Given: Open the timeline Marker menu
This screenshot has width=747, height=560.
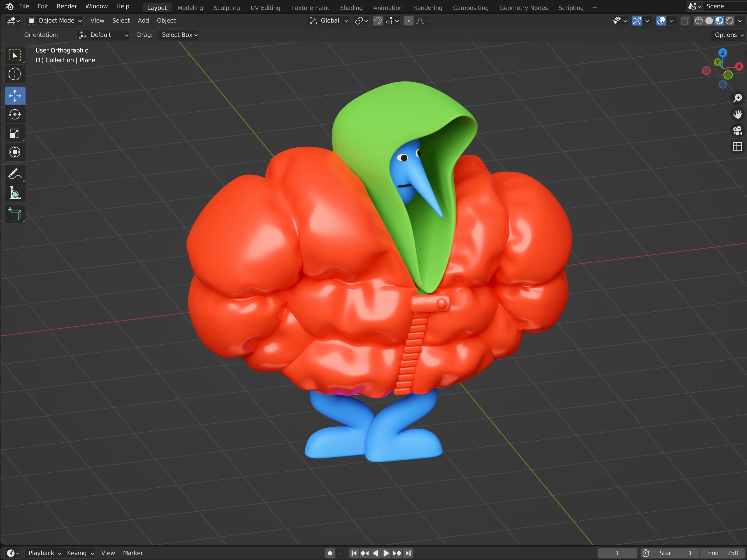Looking at the screenshot, I should [x=133, y=553].
